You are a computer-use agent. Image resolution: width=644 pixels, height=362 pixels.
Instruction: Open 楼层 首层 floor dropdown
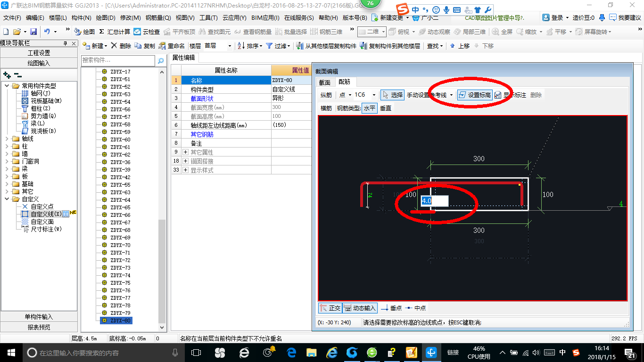coord(230,46)
